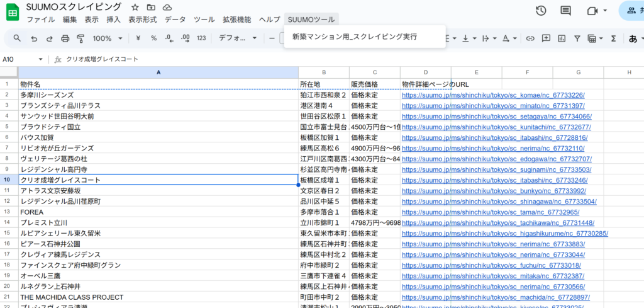Star the SUUMOスクレイピング document
Viewport: 644px width, 308px height.
pyautogui.click(x=135, y=8)
